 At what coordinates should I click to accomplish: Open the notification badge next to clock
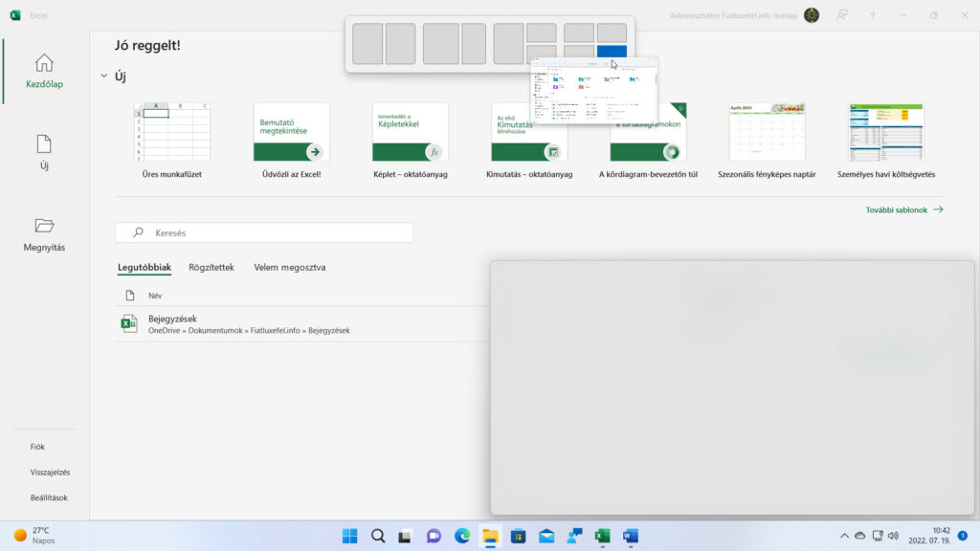(963, 536)
